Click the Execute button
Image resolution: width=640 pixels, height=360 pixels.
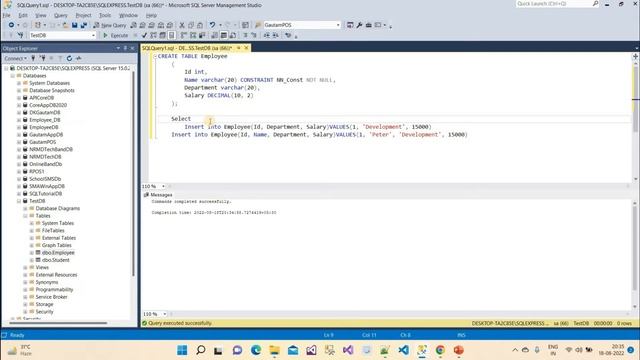pos(116,36)
